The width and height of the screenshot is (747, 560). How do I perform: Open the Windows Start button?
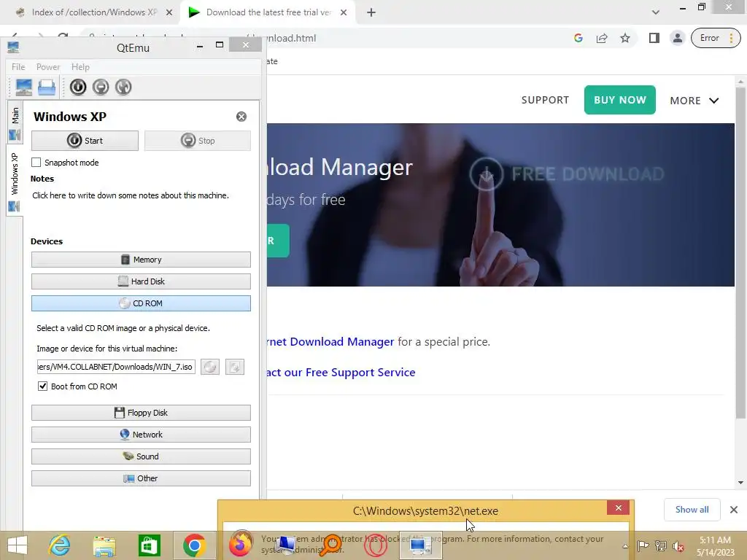(17, 545)
